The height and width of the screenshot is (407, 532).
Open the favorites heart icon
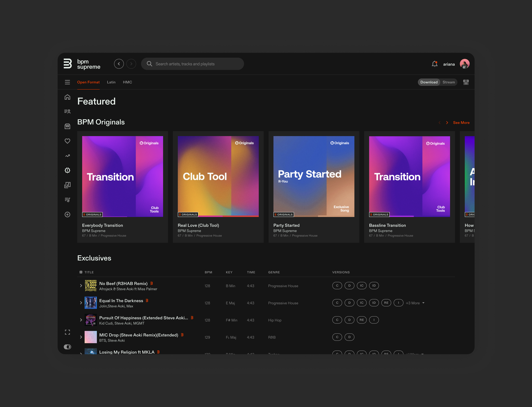(67, 141)
